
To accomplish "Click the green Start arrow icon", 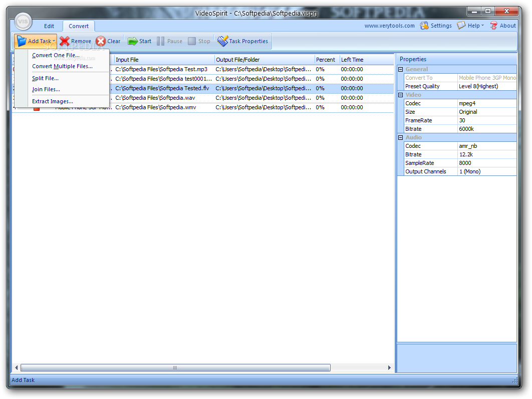I will [x=133, y=41].
